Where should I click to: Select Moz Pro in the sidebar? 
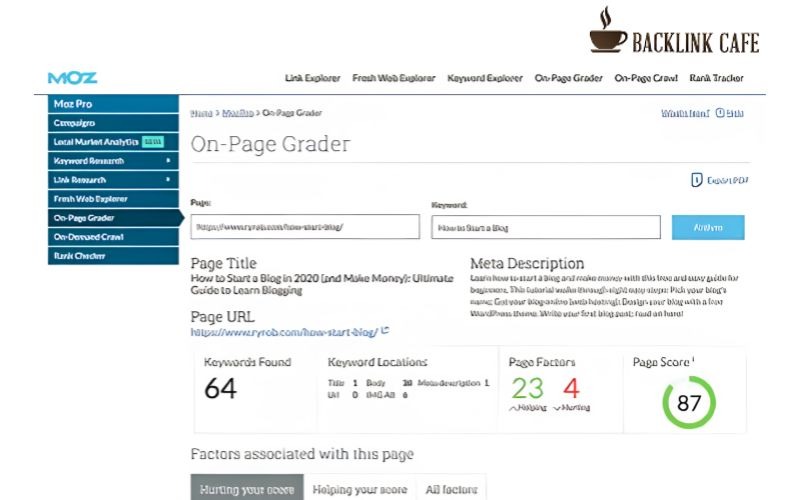tap(113, 104)
